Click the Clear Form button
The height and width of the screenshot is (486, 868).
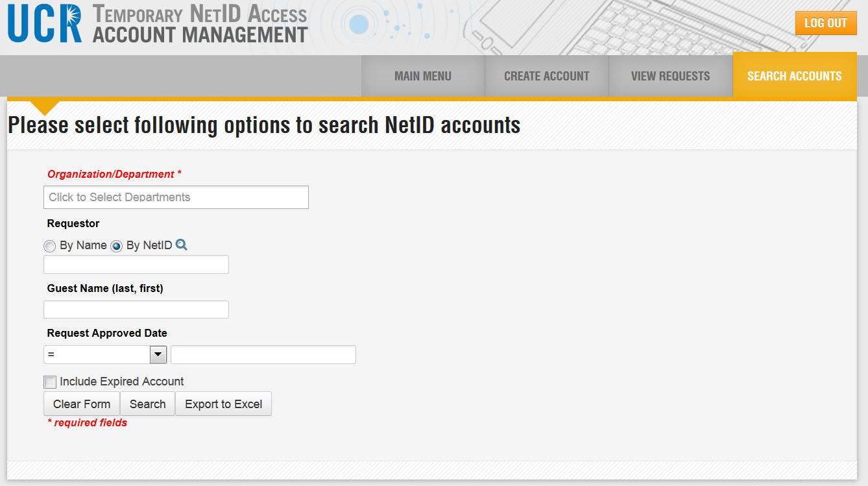[x=82, y=404]
